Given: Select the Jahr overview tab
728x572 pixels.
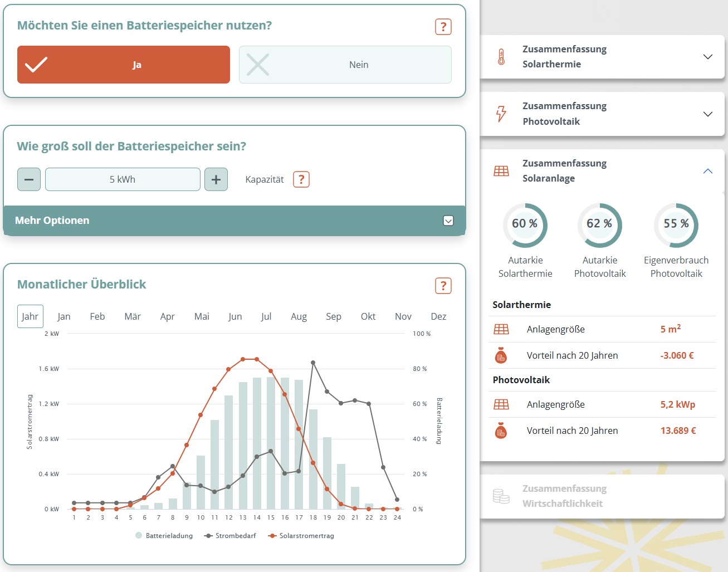Looking at the screenshot, I should click(x=30, y=316).
